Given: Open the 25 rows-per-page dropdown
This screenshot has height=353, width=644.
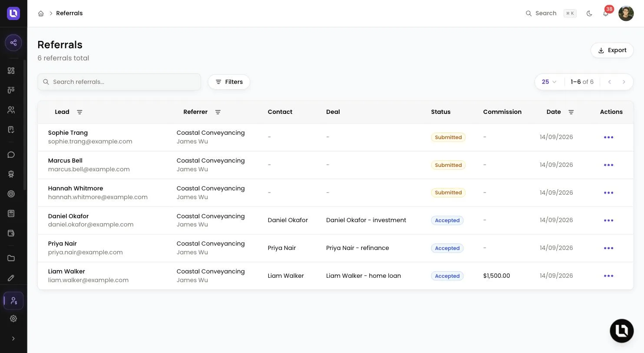Looking at the screenshot, I should pos(549,82).
